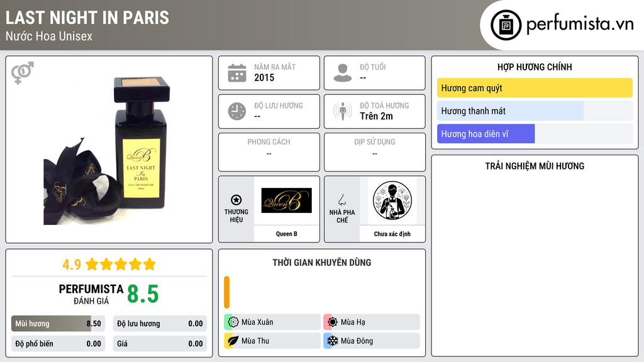This screenshot has width=644, height=362.
Task: Click the Hương thanh mát accord bar
Action: [535, 111]
